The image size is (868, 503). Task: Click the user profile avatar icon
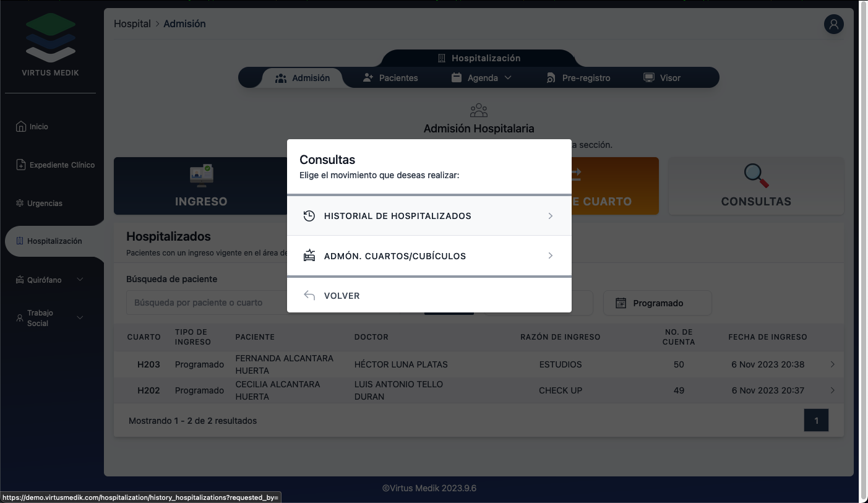point(833,24)
